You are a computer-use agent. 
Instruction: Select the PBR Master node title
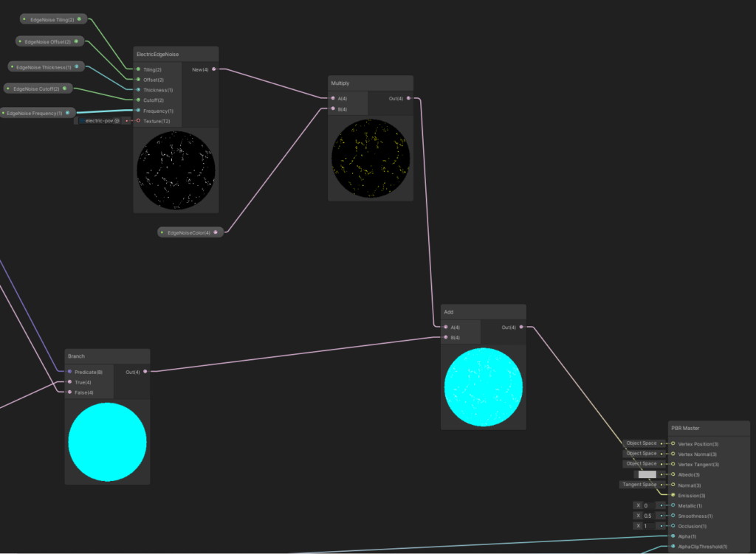709,428
